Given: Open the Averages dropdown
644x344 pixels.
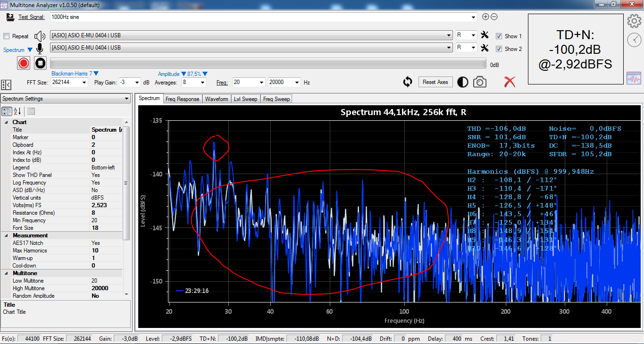Looking at the screenshot, I should point(203,83).
